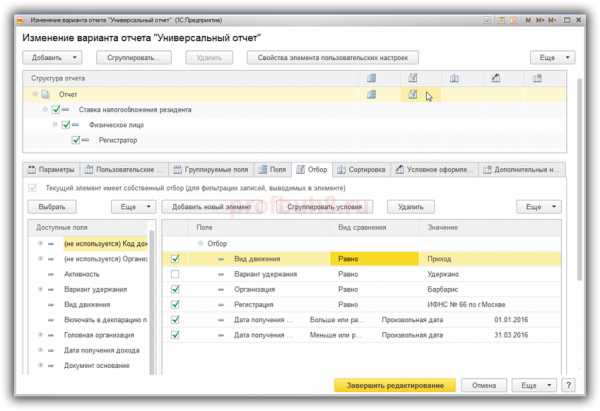Click the Отбор column icon in Структура отчета header
600x411 pixels.
coord(412,78)
